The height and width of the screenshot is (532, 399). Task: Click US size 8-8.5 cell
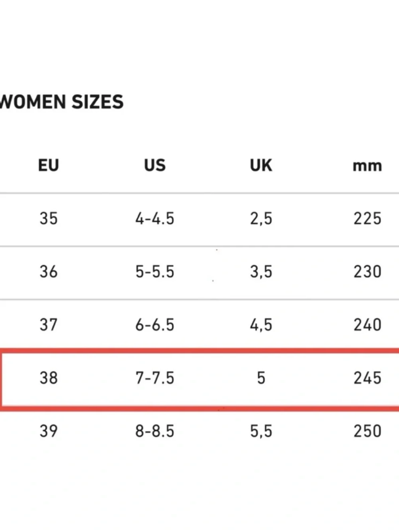[155, 431]
